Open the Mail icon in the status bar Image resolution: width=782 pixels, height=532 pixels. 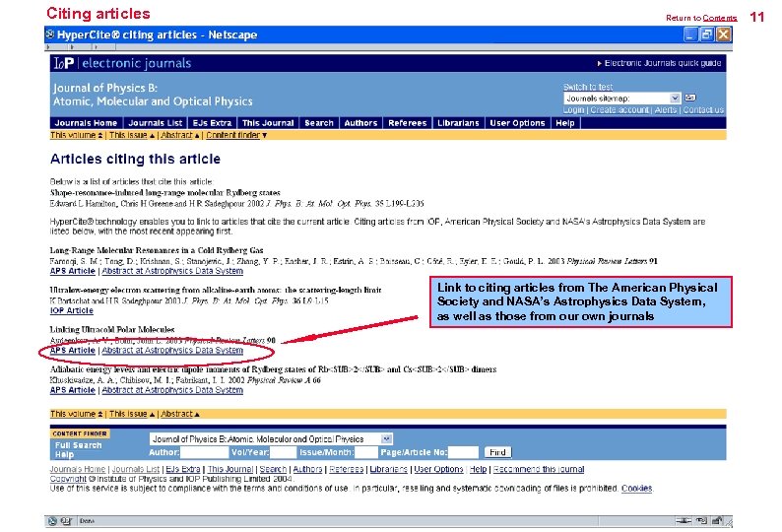coord(66,521)
